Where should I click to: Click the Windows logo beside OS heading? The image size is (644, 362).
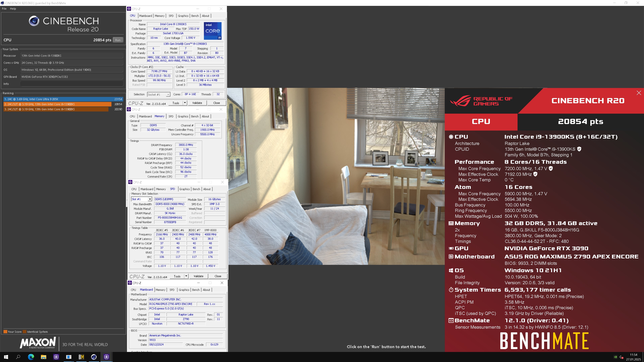(451, 270)
